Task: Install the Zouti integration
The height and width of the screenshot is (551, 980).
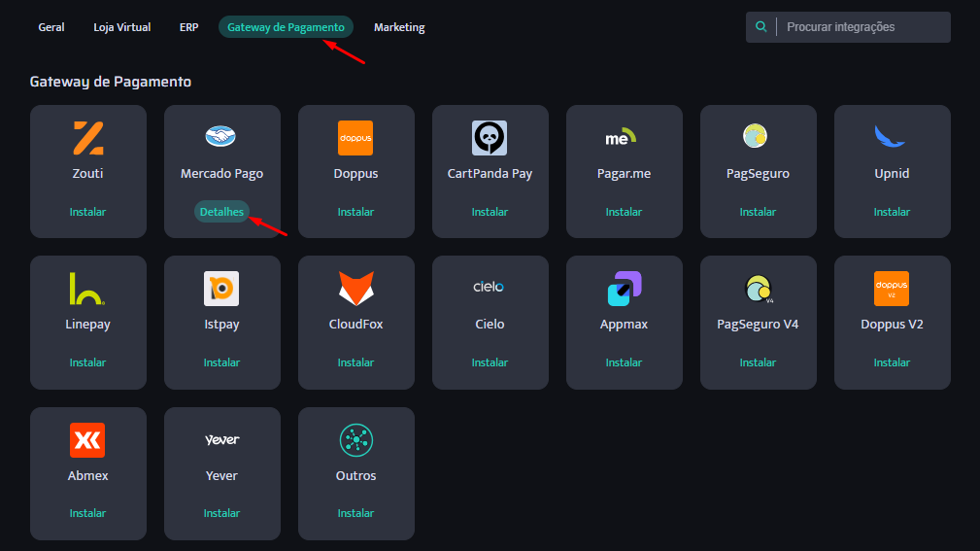Action: [x=87, y=212]
